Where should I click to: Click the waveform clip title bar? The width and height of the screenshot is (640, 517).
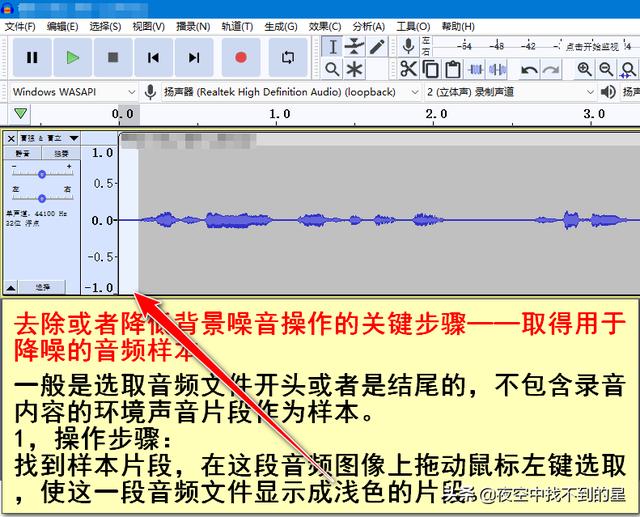tap(380, 139)
